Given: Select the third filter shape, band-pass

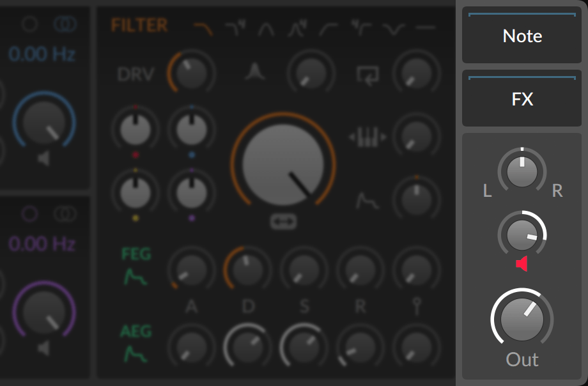Looking at the screenshot, I should click(x=267, y=29).
